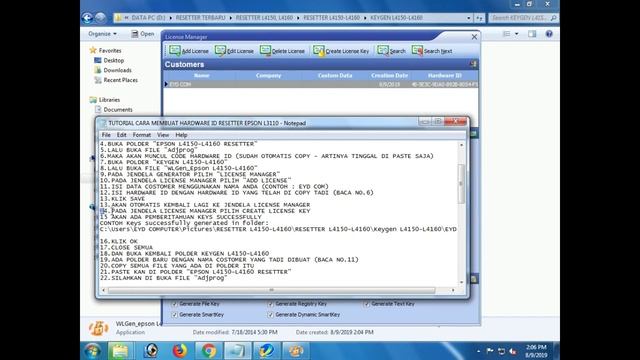
Task: Click Edit License in License Manager toolbar
Action: tap(234, 51)
